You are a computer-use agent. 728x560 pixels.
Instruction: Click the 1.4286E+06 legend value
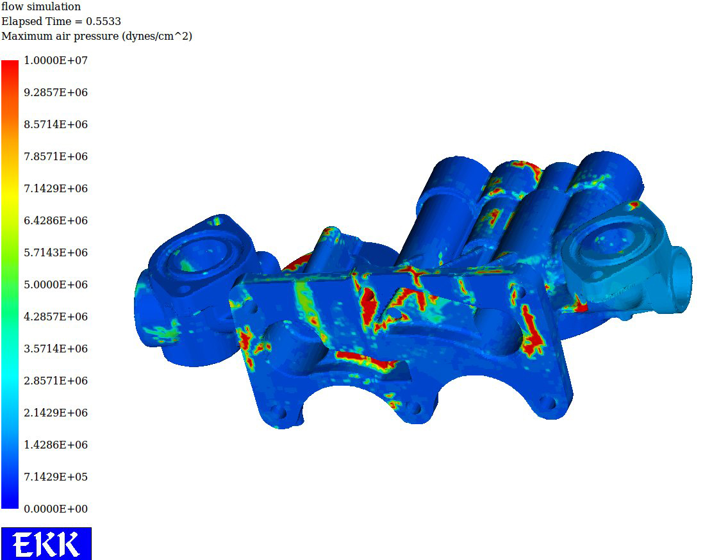coord(56,445)
